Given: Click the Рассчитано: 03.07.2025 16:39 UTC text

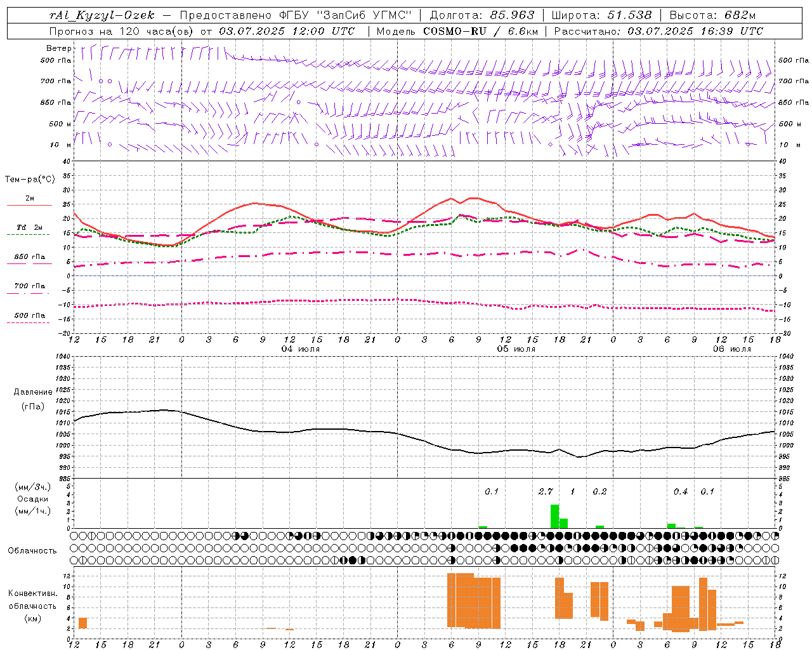Looking at the screenshot, I should 658,31.
